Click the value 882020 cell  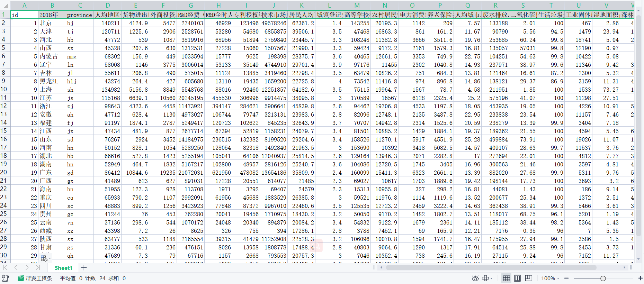[x=495, y=173]
